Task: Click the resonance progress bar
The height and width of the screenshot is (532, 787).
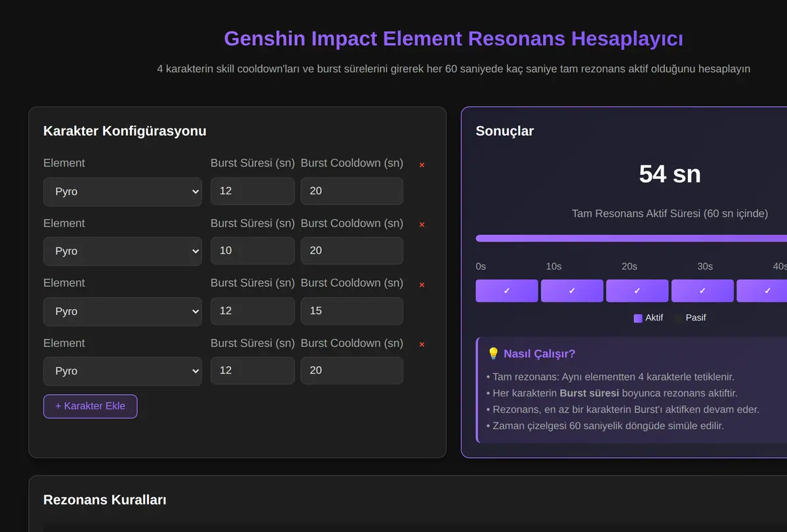Action: pos(632,239)
